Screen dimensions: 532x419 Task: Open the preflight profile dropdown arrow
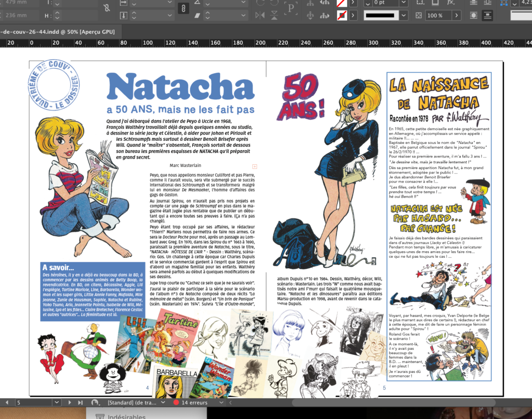163,402
